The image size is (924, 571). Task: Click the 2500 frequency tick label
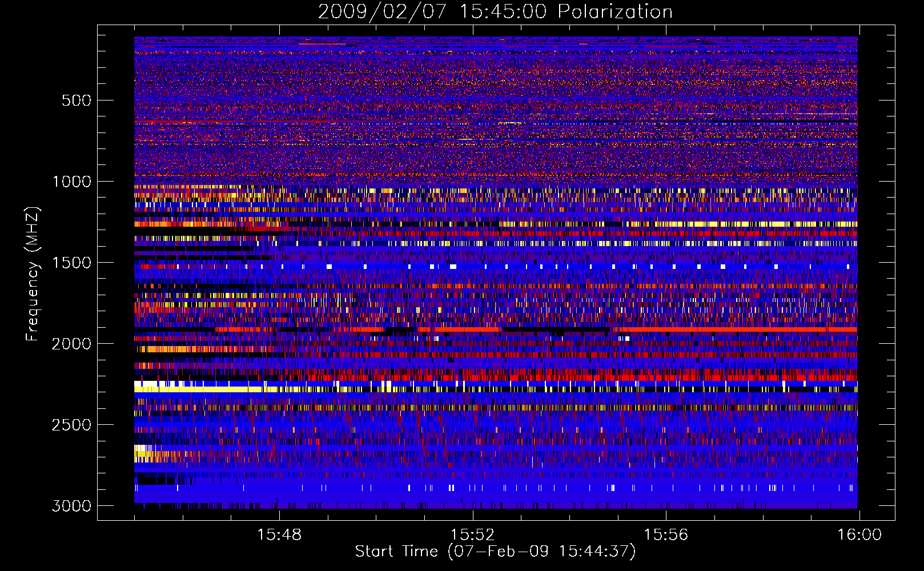pos(71,425)
